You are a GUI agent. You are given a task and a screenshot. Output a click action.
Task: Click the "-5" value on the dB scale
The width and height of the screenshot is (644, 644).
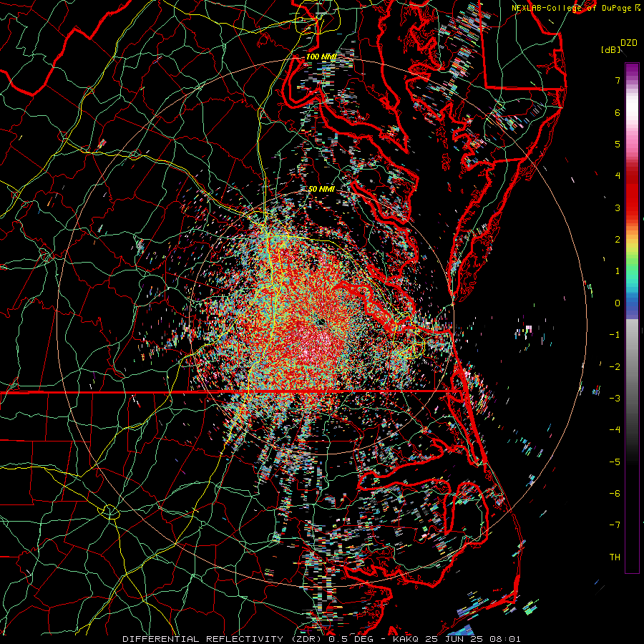(x=615, y=462)
